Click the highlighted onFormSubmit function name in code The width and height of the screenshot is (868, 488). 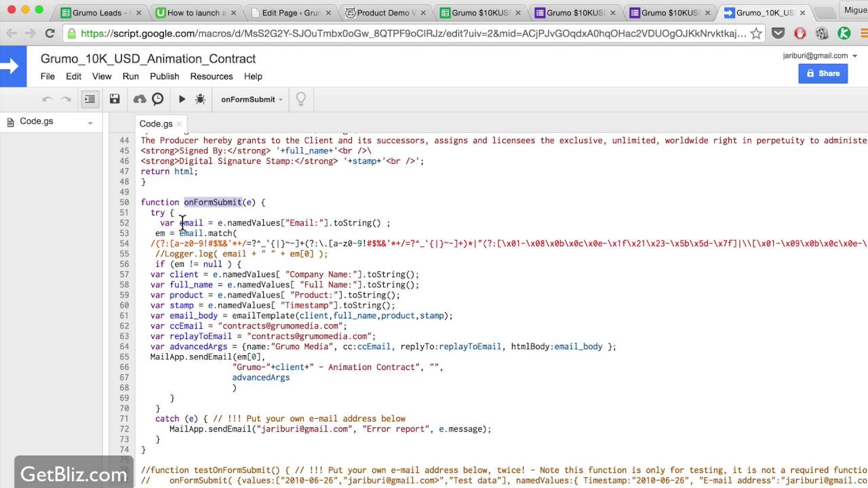[x=213, y=202]
